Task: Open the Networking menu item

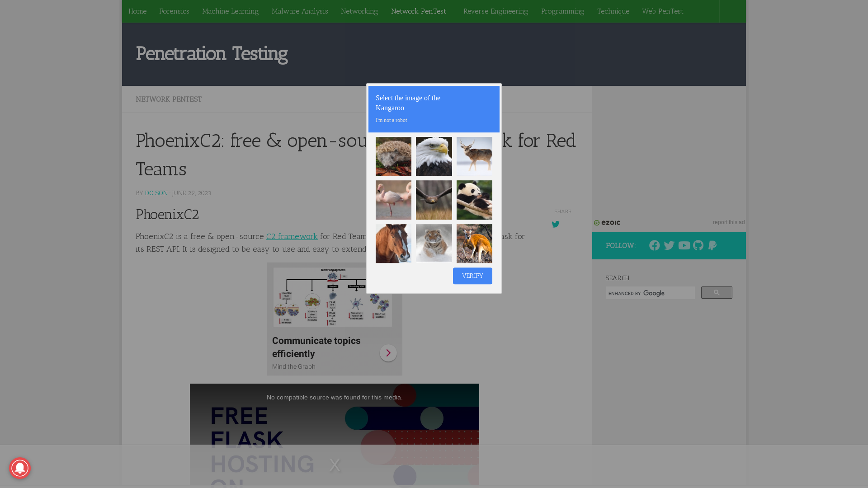Action: point(359,11)
